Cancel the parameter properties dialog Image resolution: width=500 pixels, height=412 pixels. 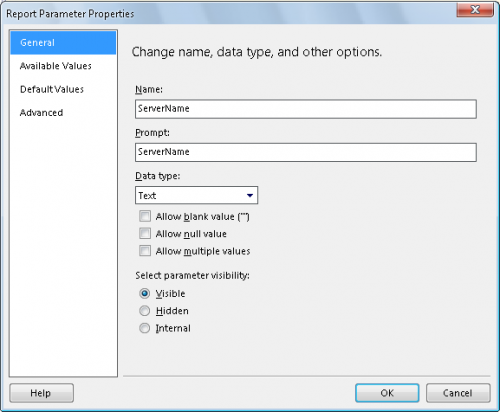(458, 393)
